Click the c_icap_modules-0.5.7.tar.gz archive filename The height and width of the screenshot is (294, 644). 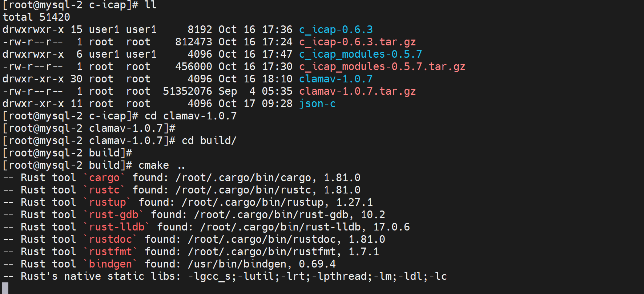[x=382, y=67]
